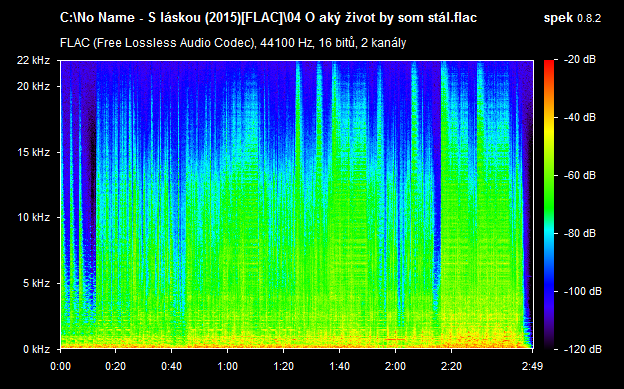
Task: Click spectrogram at 2:00 near 20 kHz
Action: pos(396,86)
